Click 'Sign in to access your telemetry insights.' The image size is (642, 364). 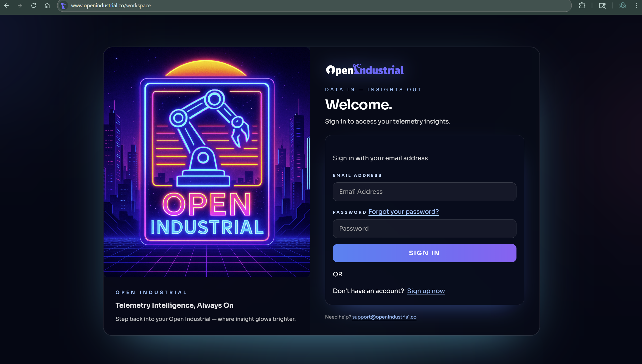(387, 122)
